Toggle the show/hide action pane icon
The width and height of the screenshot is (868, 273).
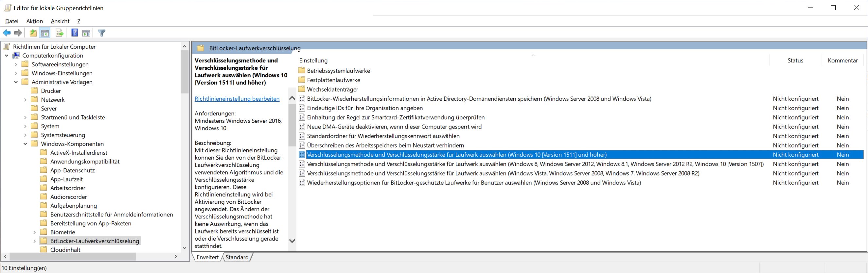87,33
